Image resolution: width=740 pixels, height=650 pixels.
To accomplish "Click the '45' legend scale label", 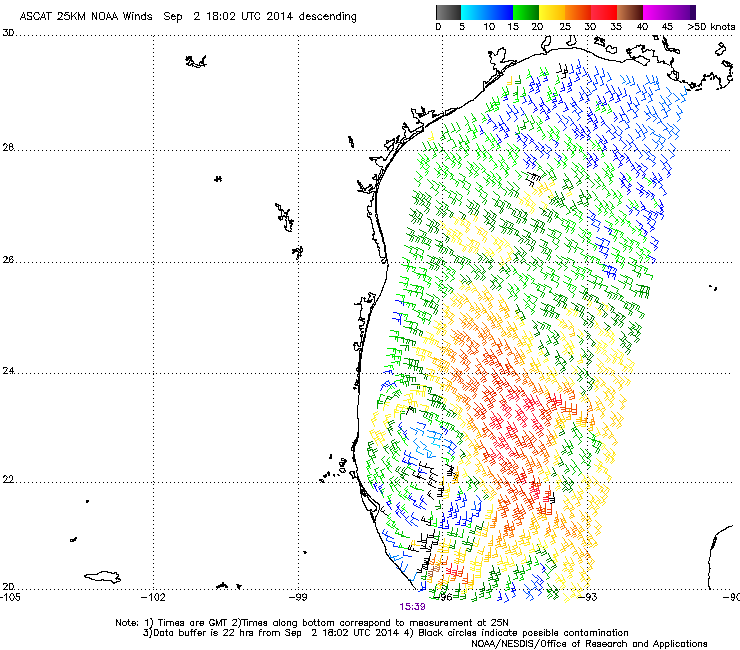I will tap(667, 27).
